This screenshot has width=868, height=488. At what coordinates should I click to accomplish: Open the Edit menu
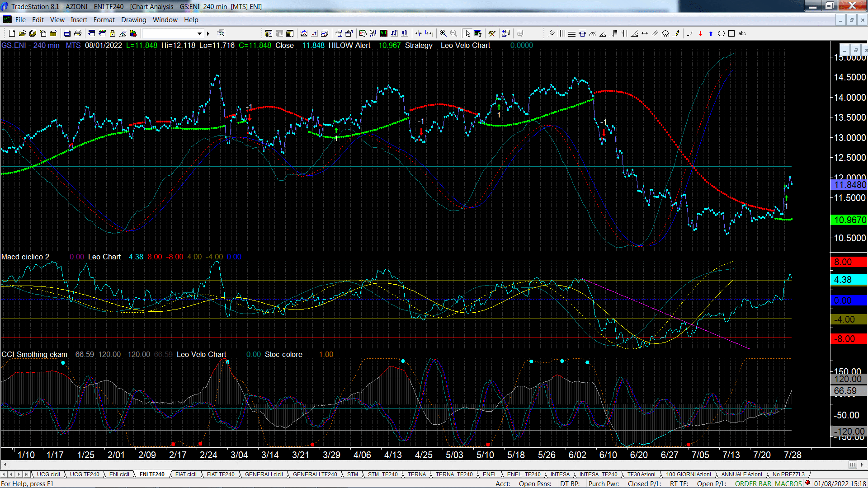[x=38, y=20]
